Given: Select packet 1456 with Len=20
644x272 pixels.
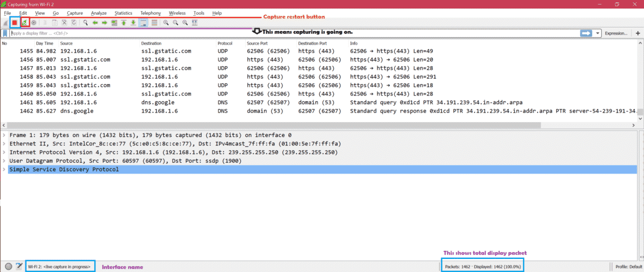Looking at the screenshot, I should [x=319, y=59].
